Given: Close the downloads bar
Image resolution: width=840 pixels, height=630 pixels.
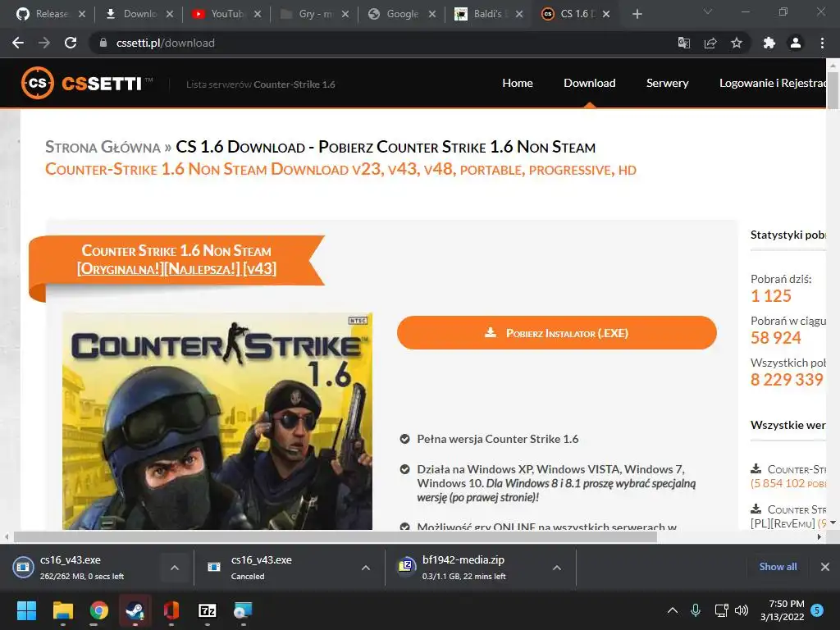Looking at the screenshot, I should click(x=825, y=567).
